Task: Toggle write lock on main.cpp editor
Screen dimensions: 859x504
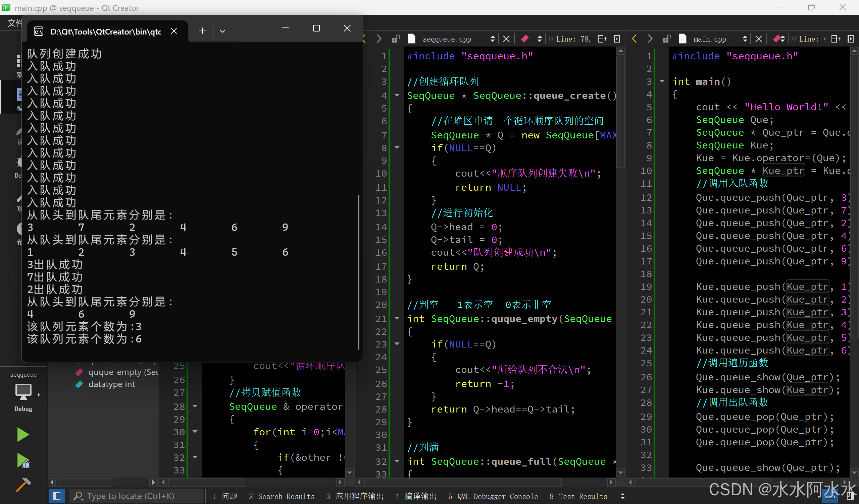Action: coord(666,39)
